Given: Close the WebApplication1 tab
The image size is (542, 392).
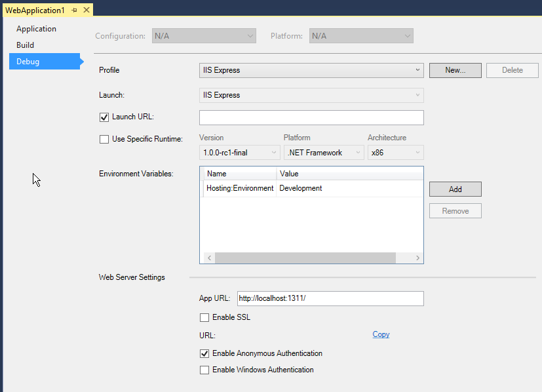Looking at the screenshot, I should [87, 10].
